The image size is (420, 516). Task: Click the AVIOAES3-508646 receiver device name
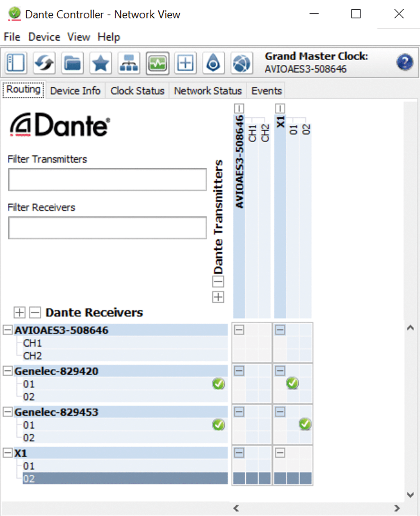pyautogui.click(x=62, y=330)
